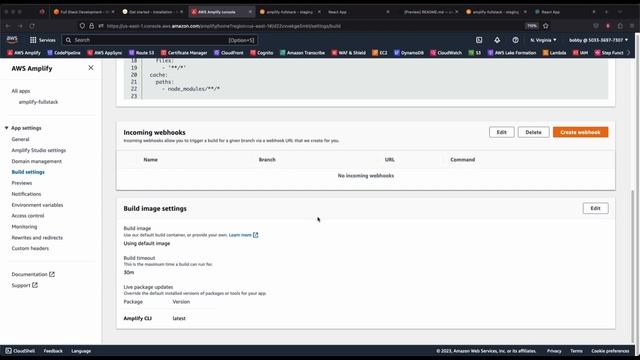Close the AWS Amplify sidebar panel
This screenshot has height=360, width=640.
[91, 68]
